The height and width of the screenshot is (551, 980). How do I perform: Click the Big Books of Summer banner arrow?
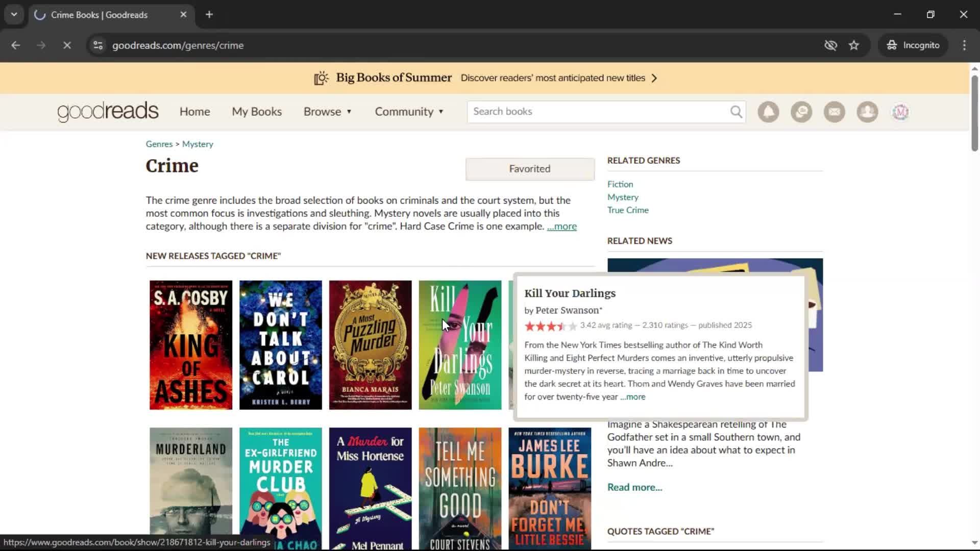click(x=654, y=78)
